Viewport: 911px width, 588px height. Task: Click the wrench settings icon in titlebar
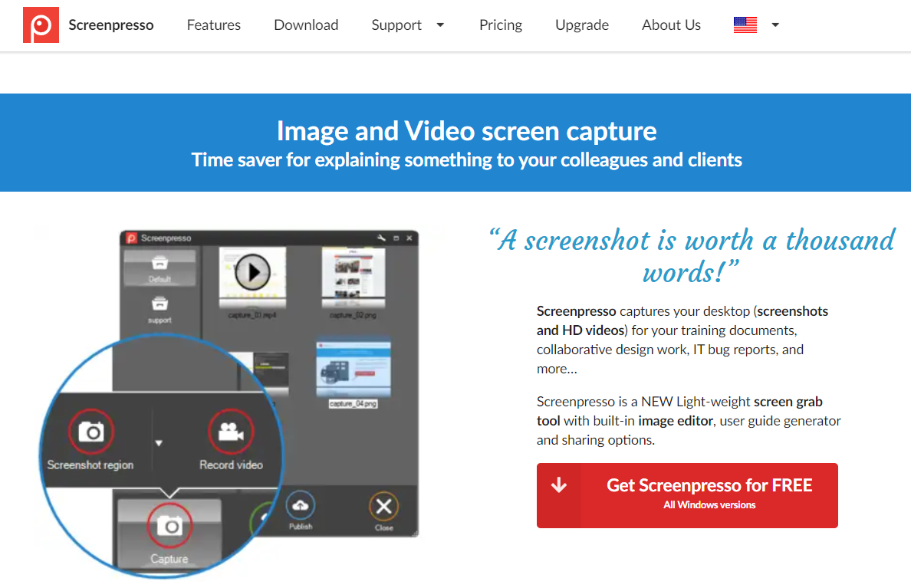pyautogui.click(x=381, y=238)
